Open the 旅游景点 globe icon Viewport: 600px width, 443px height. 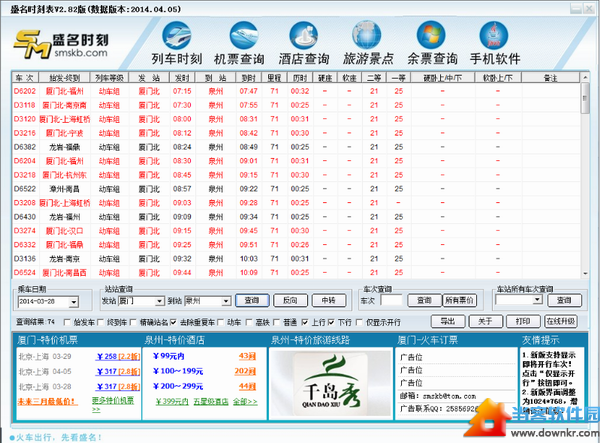[367, 36]
